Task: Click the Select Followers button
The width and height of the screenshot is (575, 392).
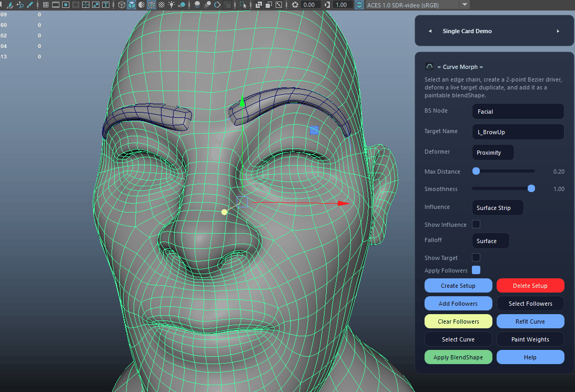Action: click(530, 304)
